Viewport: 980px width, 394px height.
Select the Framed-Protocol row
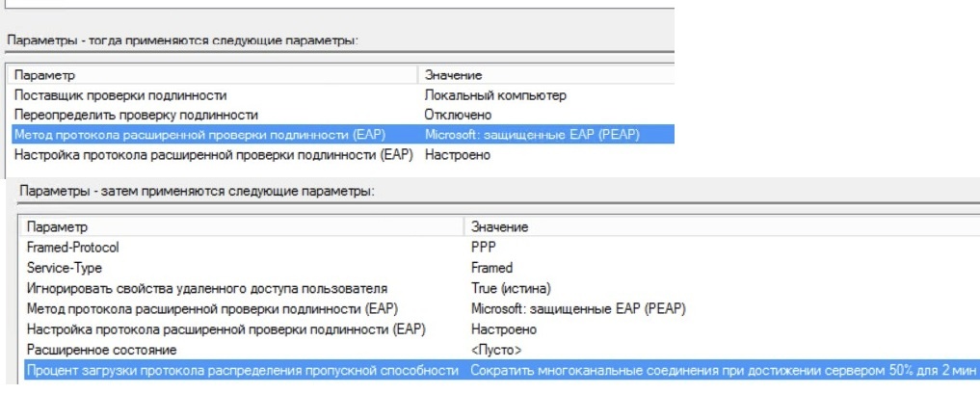500,248
